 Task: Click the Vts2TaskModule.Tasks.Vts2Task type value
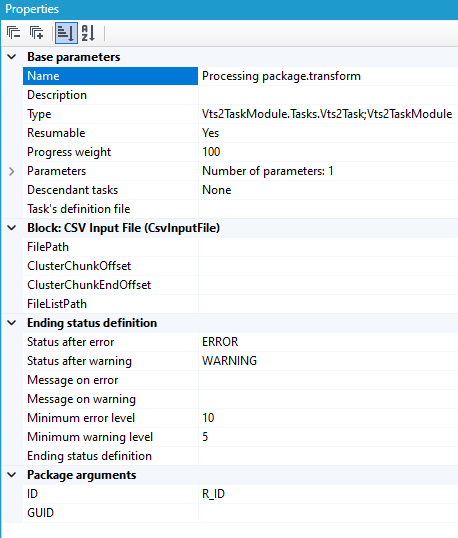coord(327,114)
